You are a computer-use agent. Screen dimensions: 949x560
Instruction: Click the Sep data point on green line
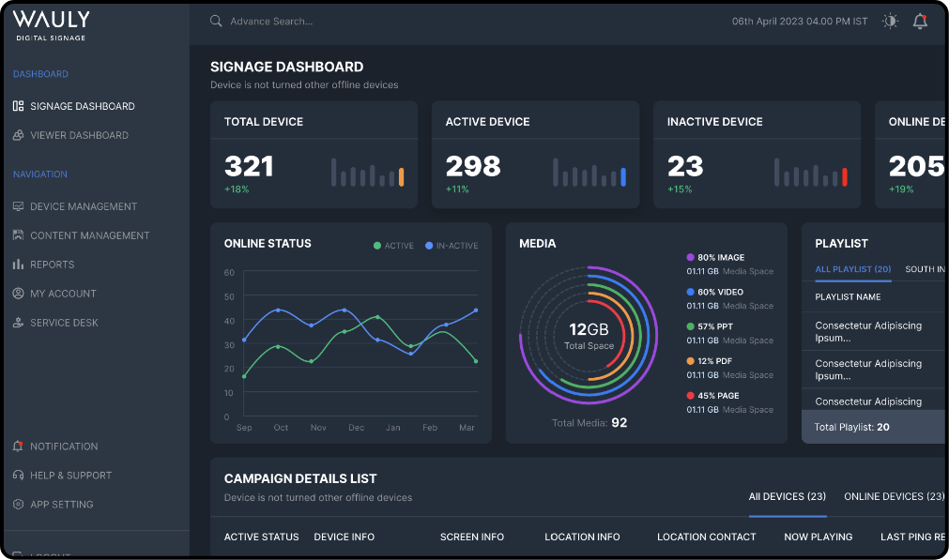pos(244,376)
